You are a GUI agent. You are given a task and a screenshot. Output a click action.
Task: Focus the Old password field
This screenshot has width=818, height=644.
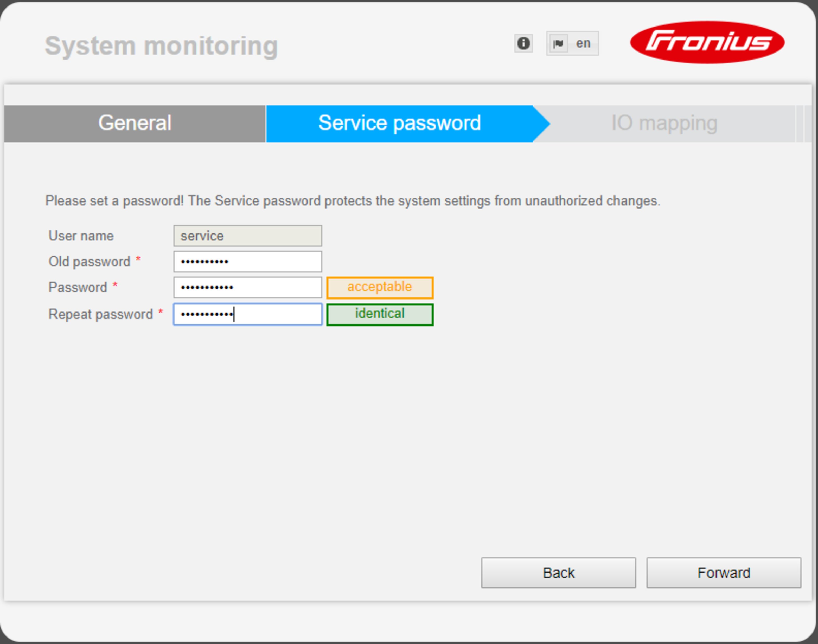(x=247, y=262)
